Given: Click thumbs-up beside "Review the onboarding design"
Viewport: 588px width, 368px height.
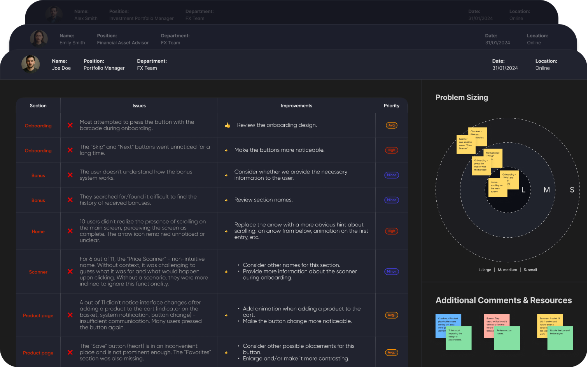Looking at the screenshot, I should tap(227, 125).
